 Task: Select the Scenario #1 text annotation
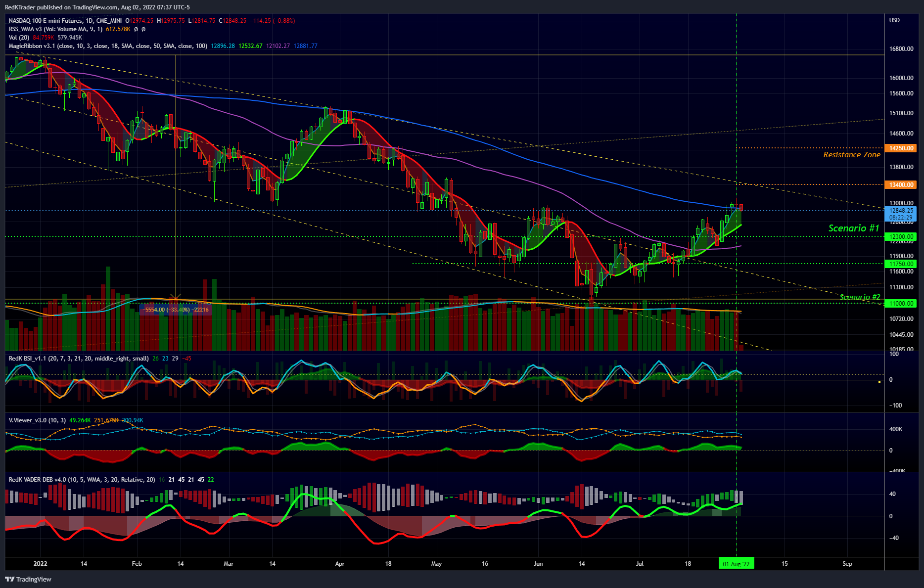pos(854,228)
